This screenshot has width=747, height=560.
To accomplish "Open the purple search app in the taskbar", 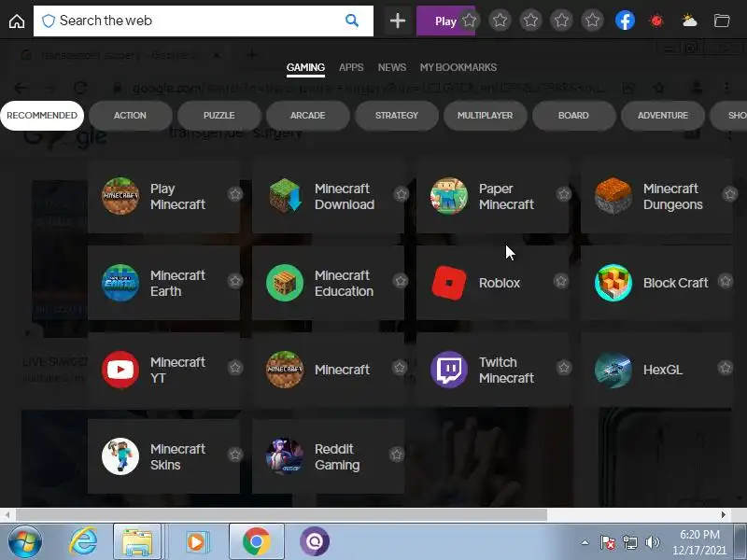I will (315, 541).
